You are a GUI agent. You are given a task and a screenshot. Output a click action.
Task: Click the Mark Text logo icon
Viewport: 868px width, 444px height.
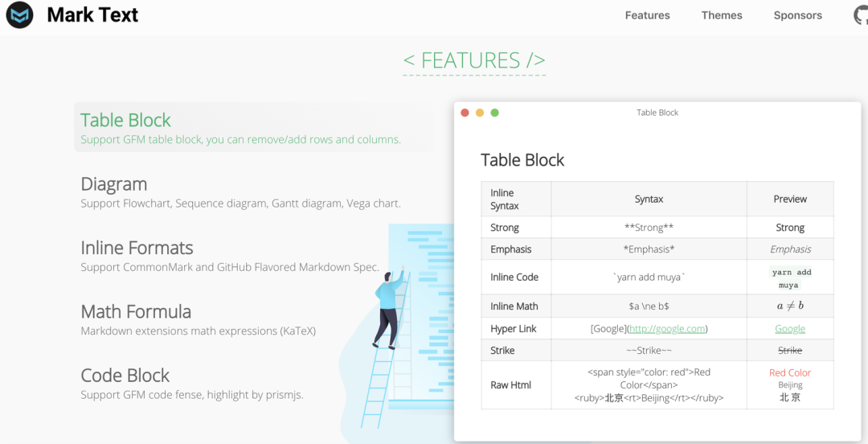pyautogui.click(x=19, y=14)
